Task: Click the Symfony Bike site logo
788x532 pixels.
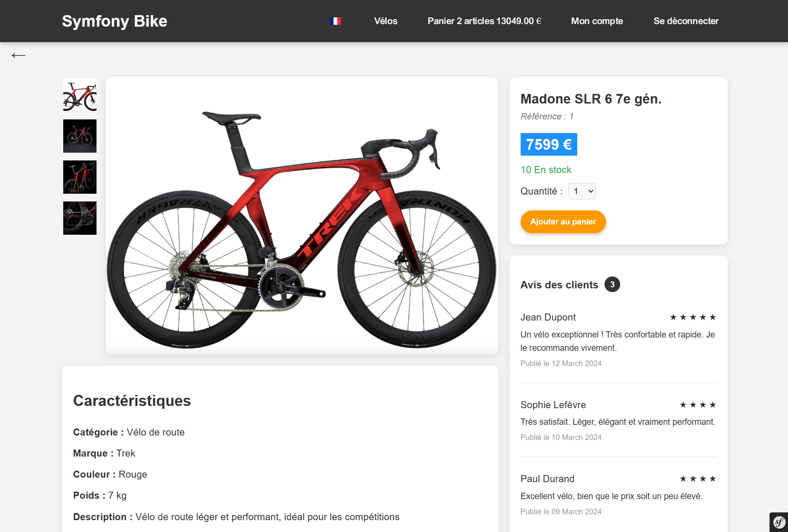Action: click(115, 21)
